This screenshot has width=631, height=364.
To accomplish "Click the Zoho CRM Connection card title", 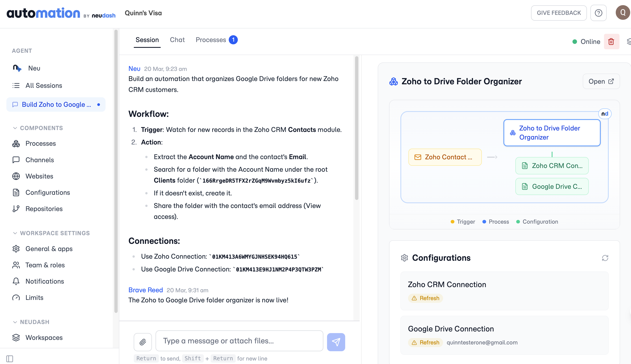I will [447, 284].
